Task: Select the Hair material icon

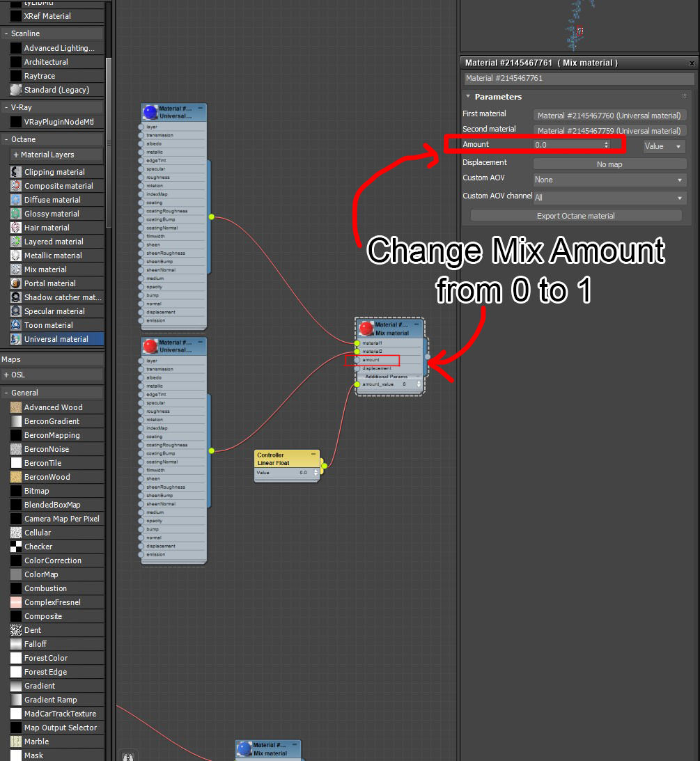Action: pyautogui.click(x=16, y=228)
